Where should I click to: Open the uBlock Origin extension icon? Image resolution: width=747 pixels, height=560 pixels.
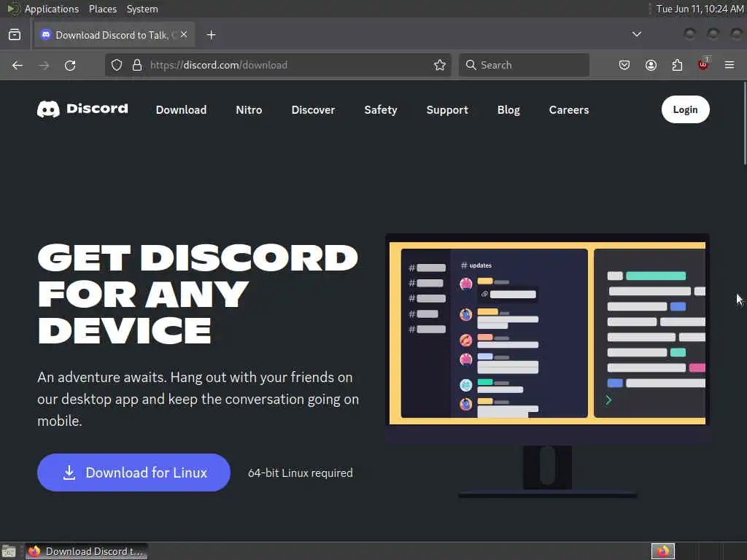pos(703,64)
